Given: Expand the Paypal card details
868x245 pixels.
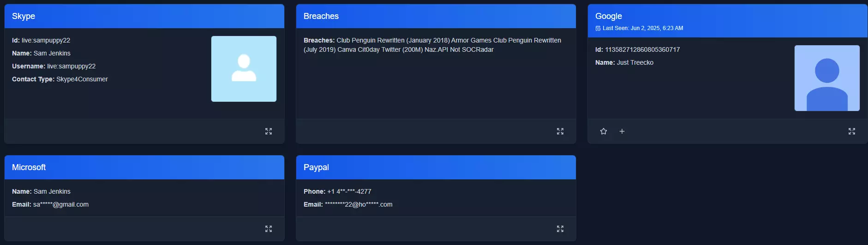Looking at the screenshot, I should pyautogui.click(x=560, y=229).
